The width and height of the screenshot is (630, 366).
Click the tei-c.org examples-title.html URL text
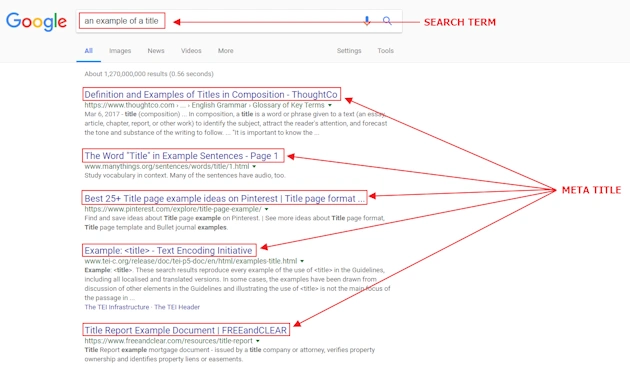(x=191, y=261)
